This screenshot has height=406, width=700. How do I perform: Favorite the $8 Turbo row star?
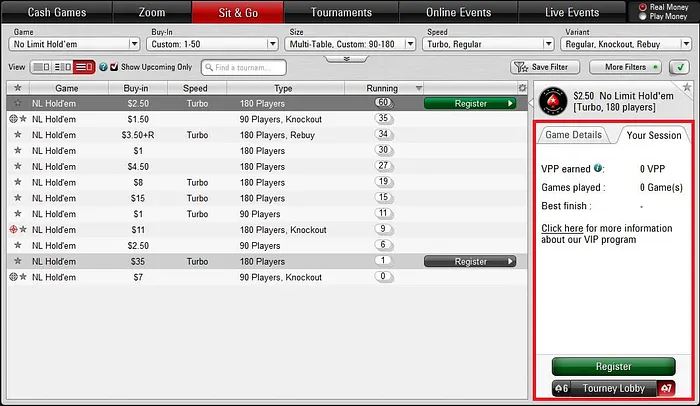[18, 182]
